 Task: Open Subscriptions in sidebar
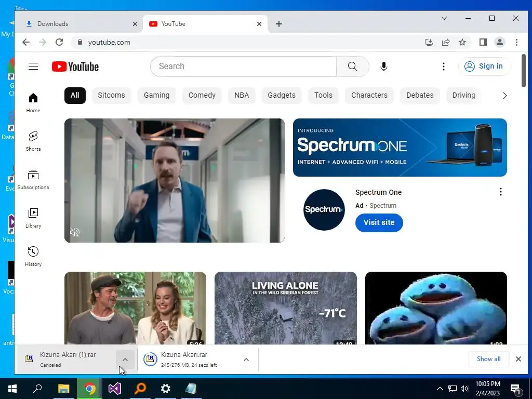click(33, 179)
